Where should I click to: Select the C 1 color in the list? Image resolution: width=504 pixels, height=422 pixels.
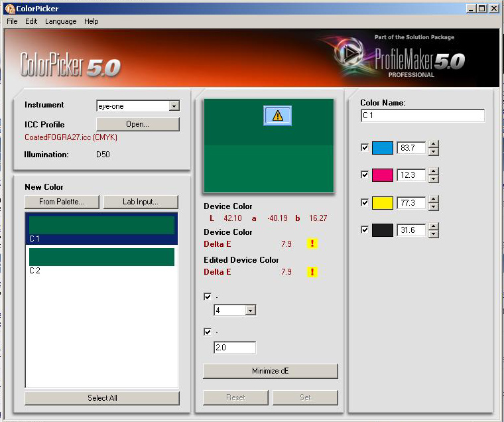(x=101, y=229)
